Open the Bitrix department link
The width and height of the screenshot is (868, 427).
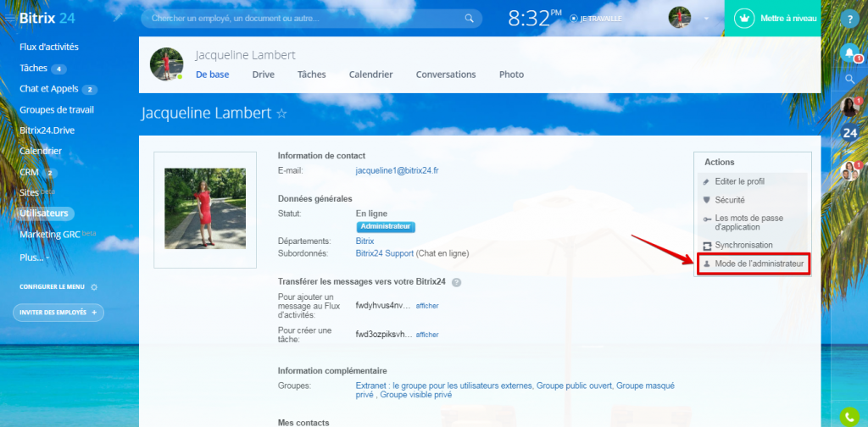tap(364, 241)
